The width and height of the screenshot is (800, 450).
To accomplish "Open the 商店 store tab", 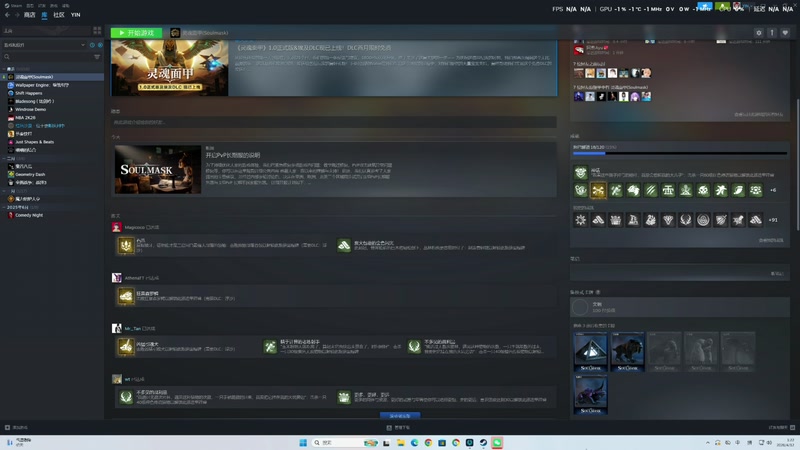I will (x=30, y=15).
